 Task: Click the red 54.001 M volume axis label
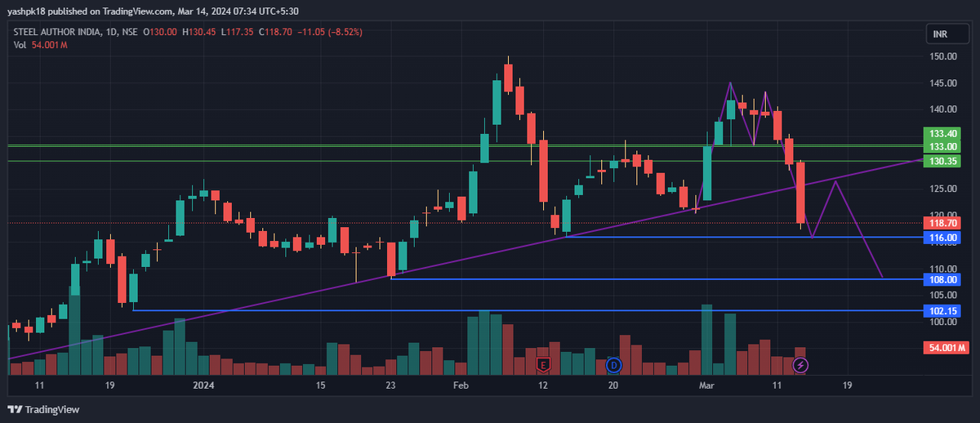coord(946,348)
